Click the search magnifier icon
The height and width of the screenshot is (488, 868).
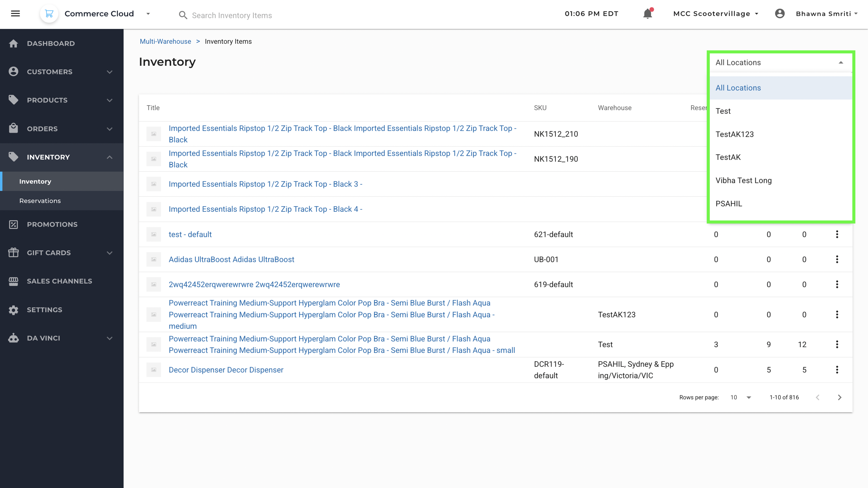183,15
